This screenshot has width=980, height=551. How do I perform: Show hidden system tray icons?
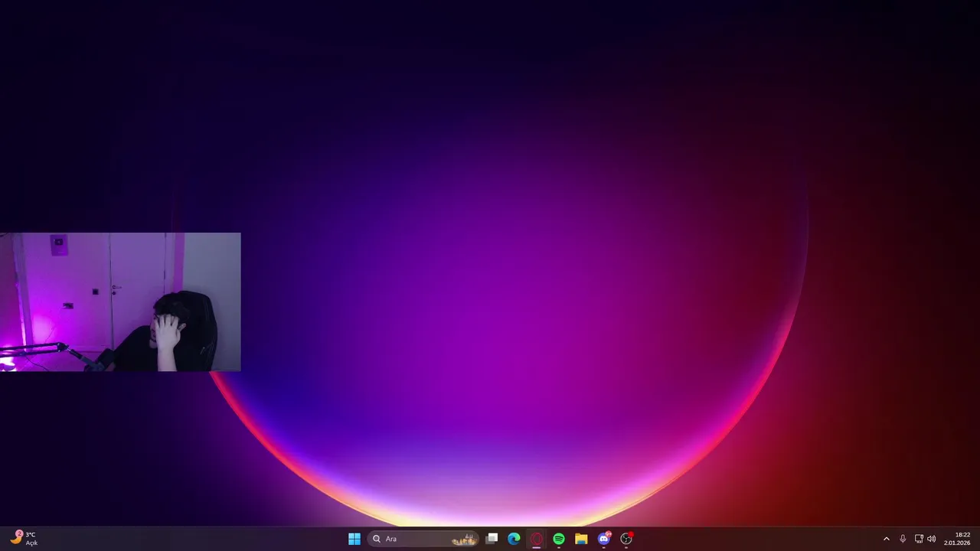pyautogui.click(x=887, y=539)
